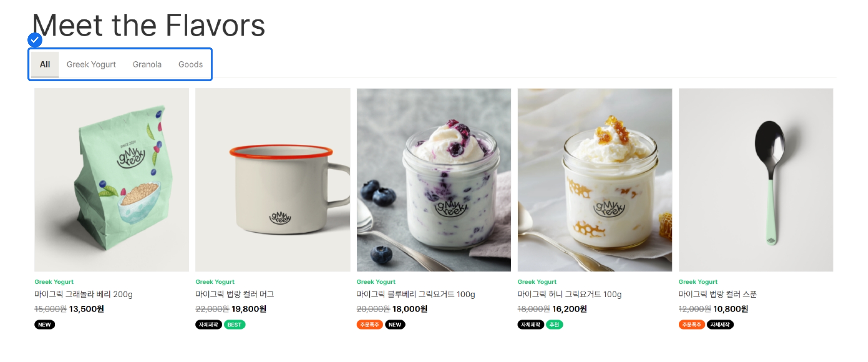The image size is (868, 362).
Task: Click product title 마이그릭 허니 그릭요거트 100g
Action: [x=569, y=294]
